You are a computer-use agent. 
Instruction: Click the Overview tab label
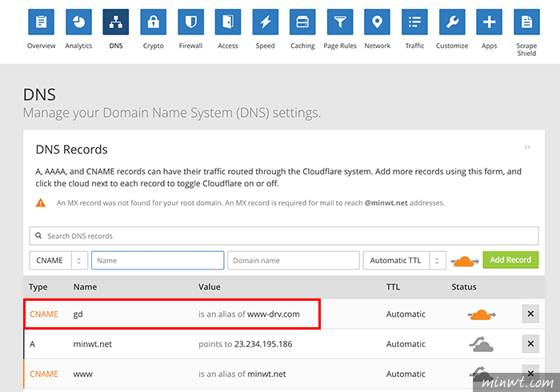[x=41, y=46]
